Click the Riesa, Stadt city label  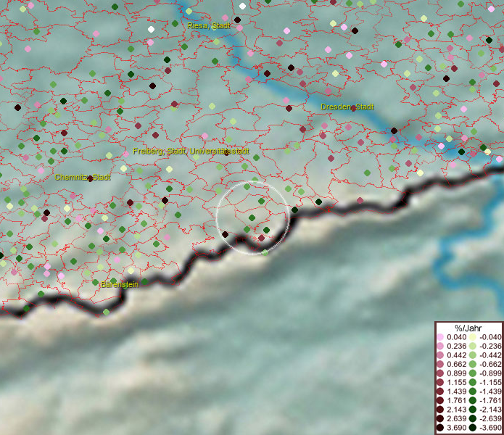[x=208, y=26]
